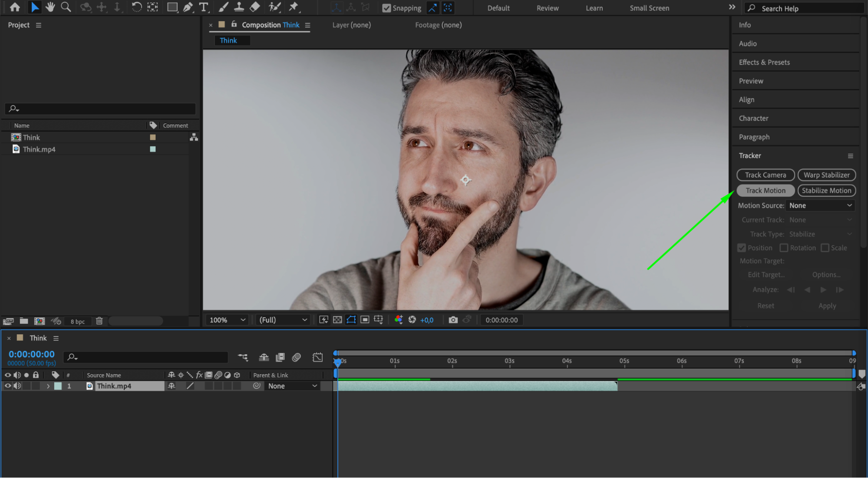Viewport: 868px width, 478px height.
Task: Select the Rectangle shape tool
Action: (172, 7)
